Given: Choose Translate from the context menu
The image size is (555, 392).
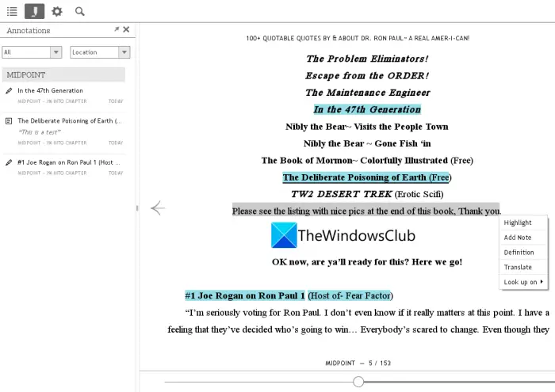Looking at the screenshot, I should tap(523, 267).
